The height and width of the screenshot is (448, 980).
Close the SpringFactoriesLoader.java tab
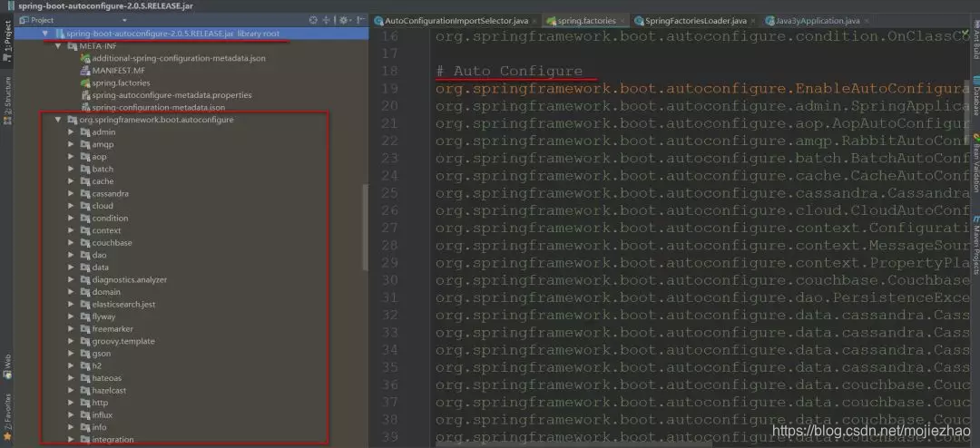point(753,21)
